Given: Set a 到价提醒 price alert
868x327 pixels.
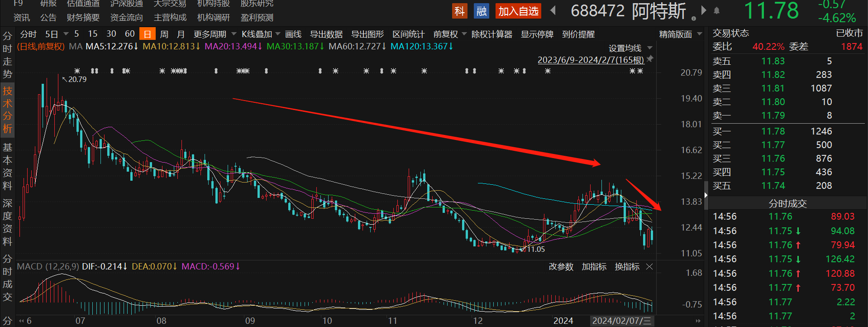Looking at the screenshot, I should [x=578, y=34].
